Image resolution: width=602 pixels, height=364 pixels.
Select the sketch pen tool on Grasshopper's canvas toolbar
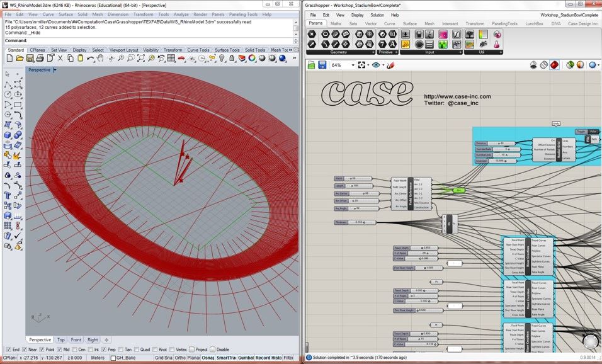(x=390, y=65)
